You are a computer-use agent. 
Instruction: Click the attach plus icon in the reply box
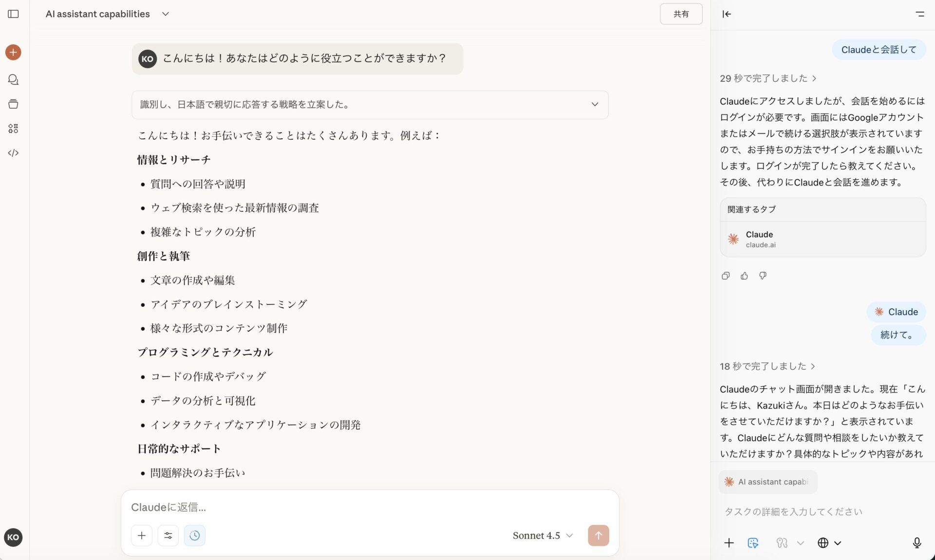[141, 536]
